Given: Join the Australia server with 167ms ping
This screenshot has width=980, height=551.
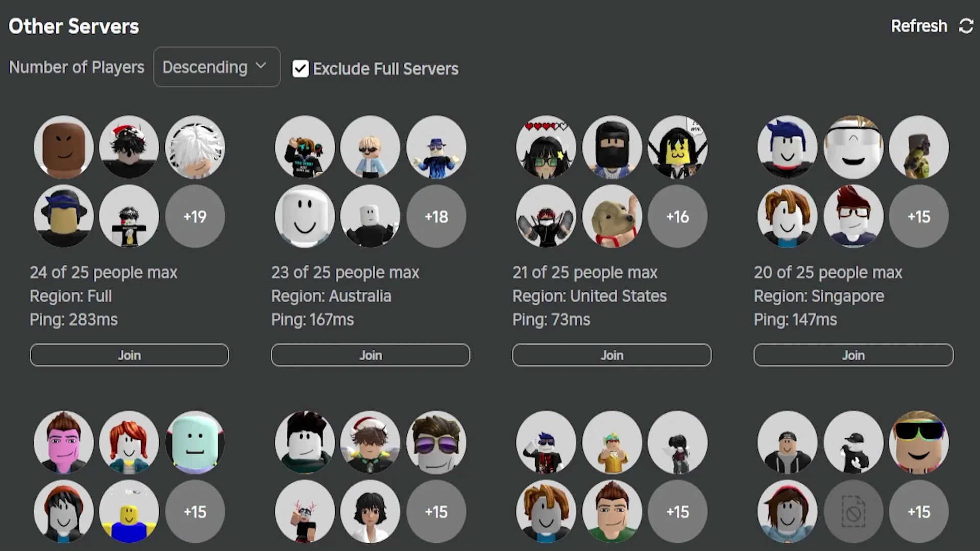Looking at the screenshot, I should (x=371, y=355).
